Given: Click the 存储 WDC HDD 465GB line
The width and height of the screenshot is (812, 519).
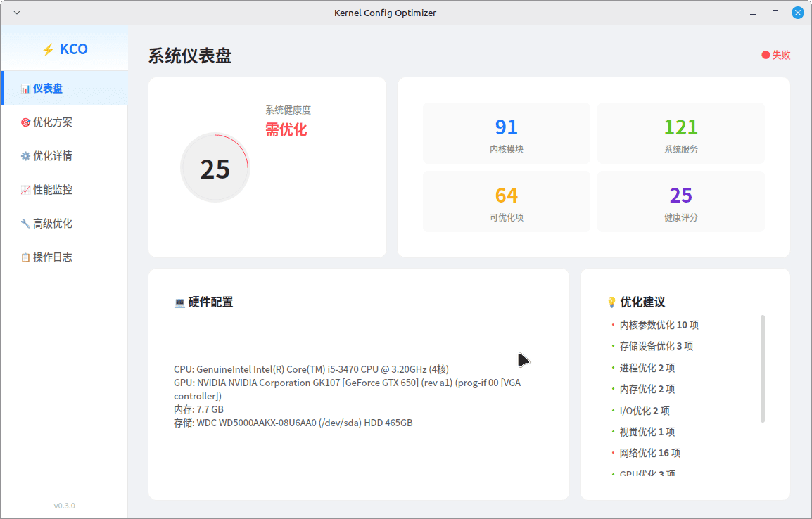Looking at the screenshot, I should tap(293, 423).
